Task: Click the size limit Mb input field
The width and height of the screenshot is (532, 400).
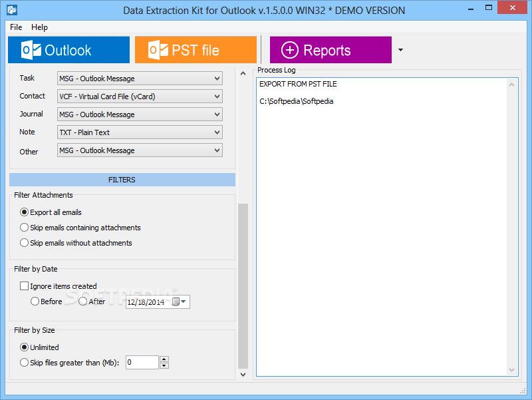Action: coord(142,362)
